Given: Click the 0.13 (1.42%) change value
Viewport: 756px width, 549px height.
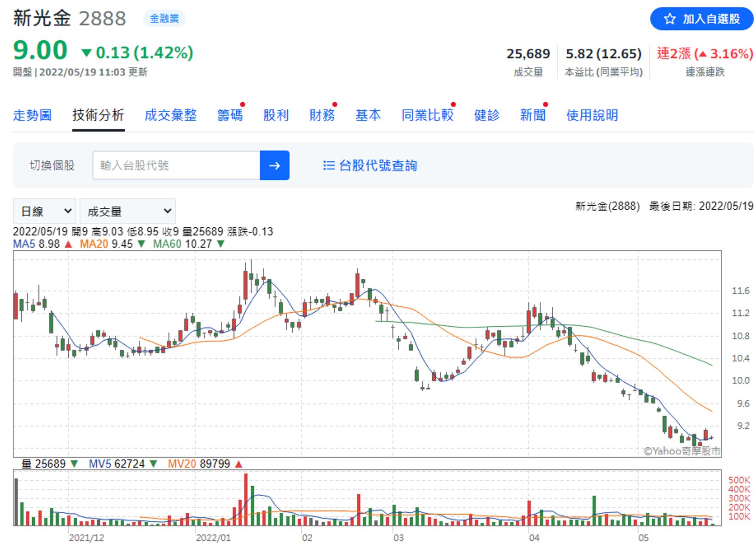Looking at the screenshot, I should click(x=144, y=53).
